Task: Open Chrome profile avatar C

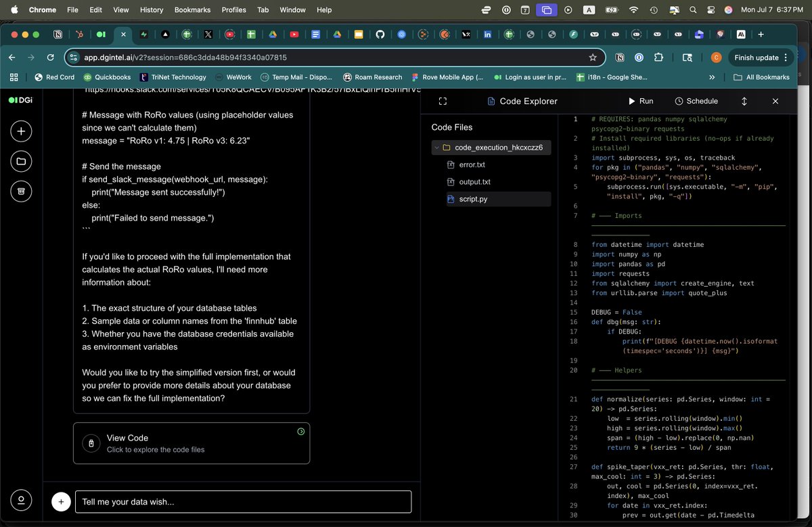Action: 716,58
